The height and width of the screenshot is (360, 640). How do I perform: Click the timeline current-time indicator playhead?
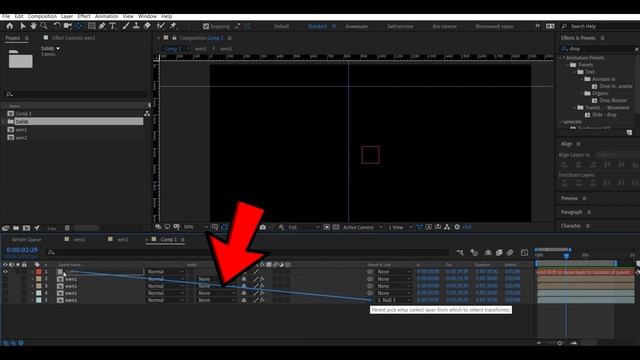point(566,256)
